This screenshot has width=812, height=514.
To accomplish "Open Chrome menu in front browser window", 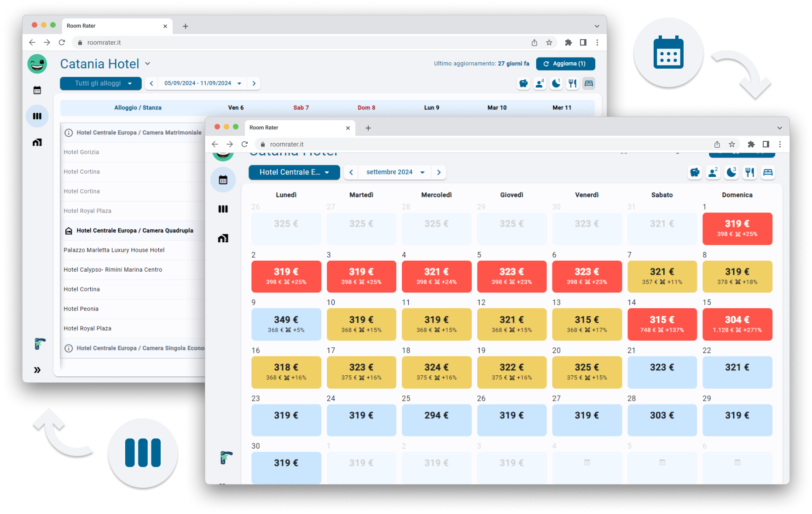I will coord(780,144).
